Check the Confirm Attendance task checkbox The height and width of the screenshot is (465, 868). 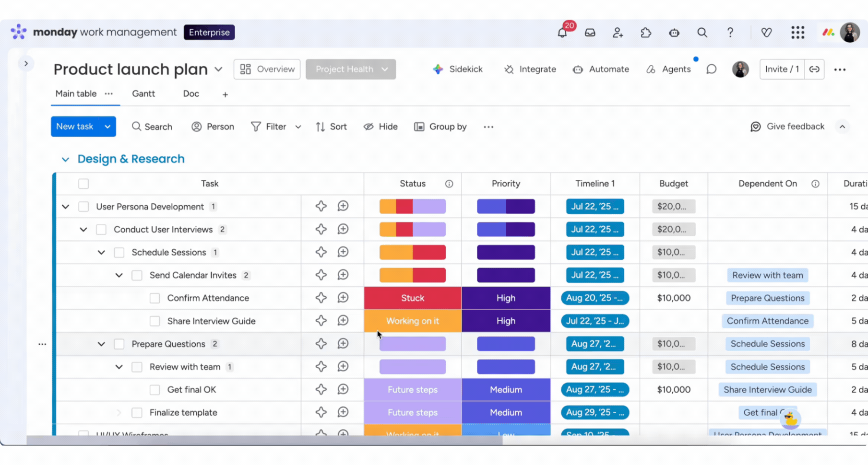(x=155, y=298)
